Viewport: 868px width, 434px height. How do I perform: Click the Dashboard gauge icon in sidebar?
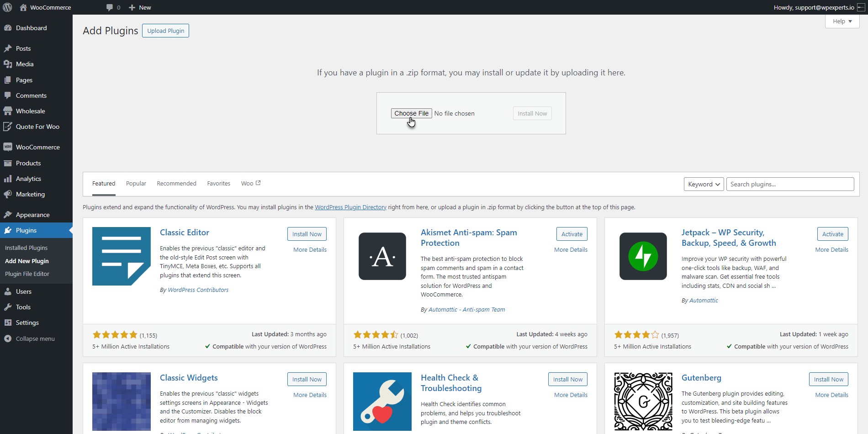pos(8,28)
